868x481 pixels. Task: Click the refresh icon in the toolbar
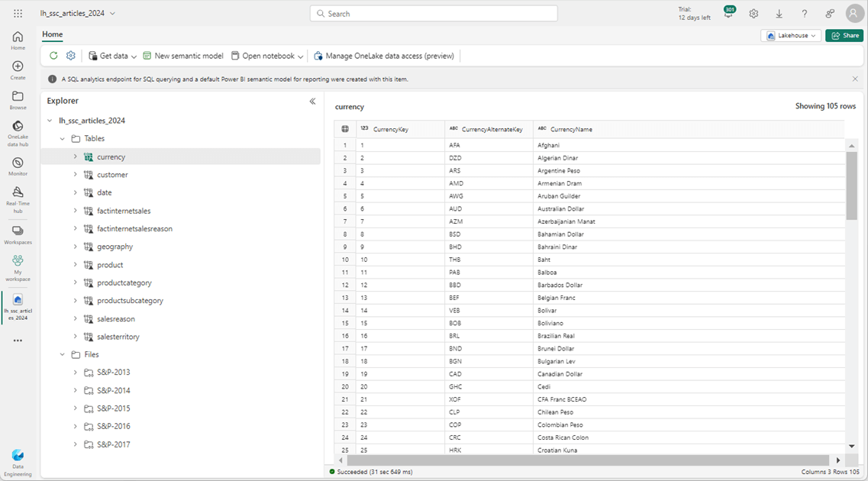click(x=53, y=56)
